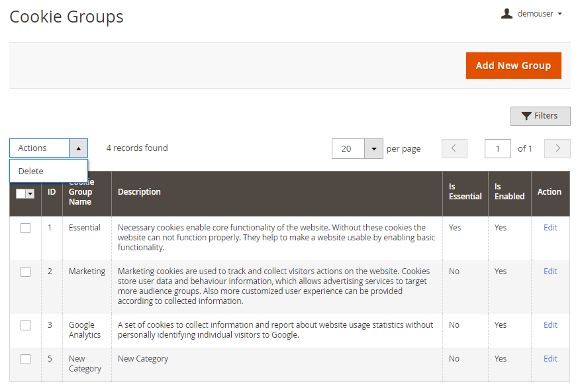Edit the Essential cookie group
582x392 pixels.
tap(550, 227)
